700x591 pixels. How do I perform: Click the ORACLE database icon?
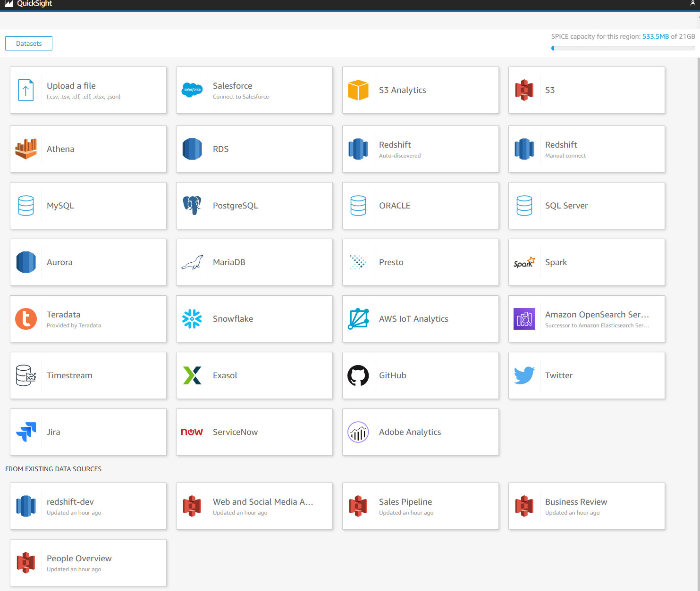click(358, 206)
